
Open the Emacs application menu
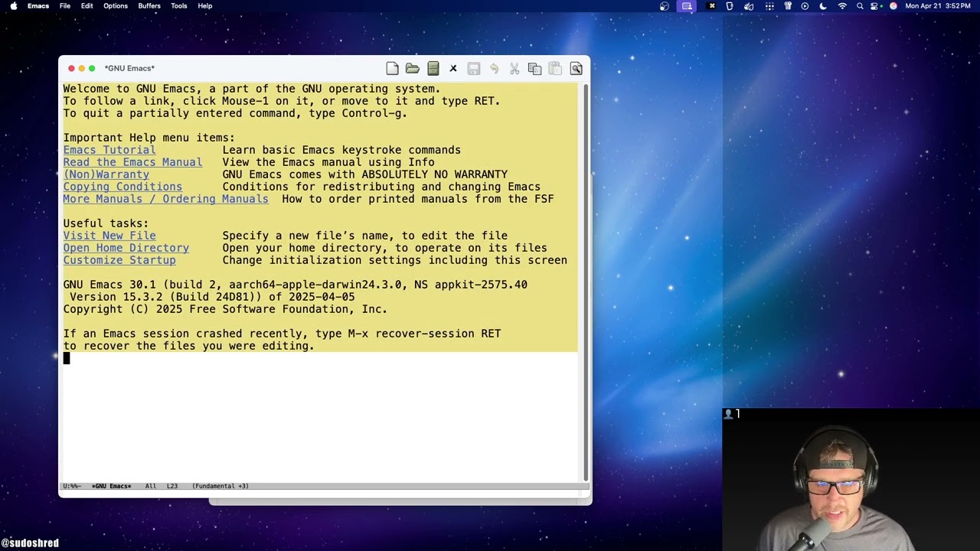click(38, 6)
